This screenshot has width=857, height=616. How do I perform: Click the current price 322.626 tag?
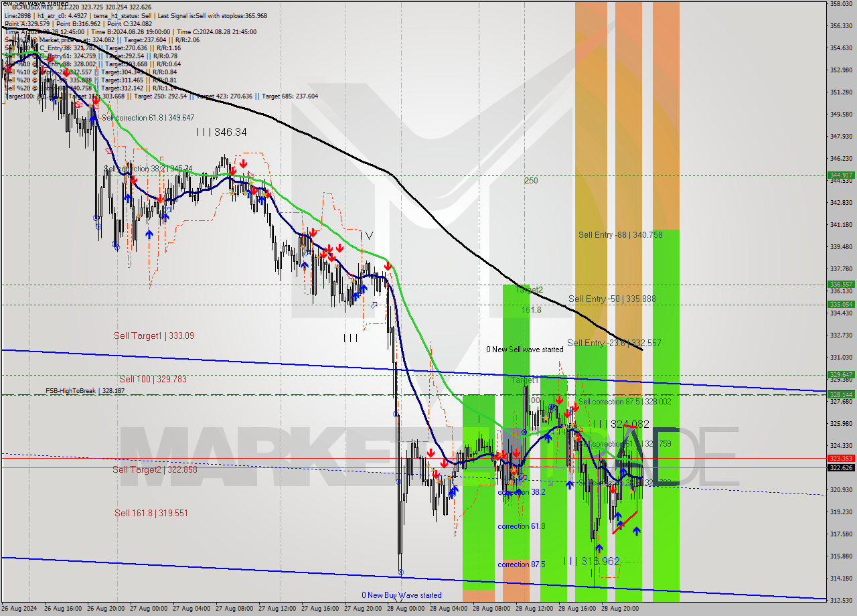841,467
